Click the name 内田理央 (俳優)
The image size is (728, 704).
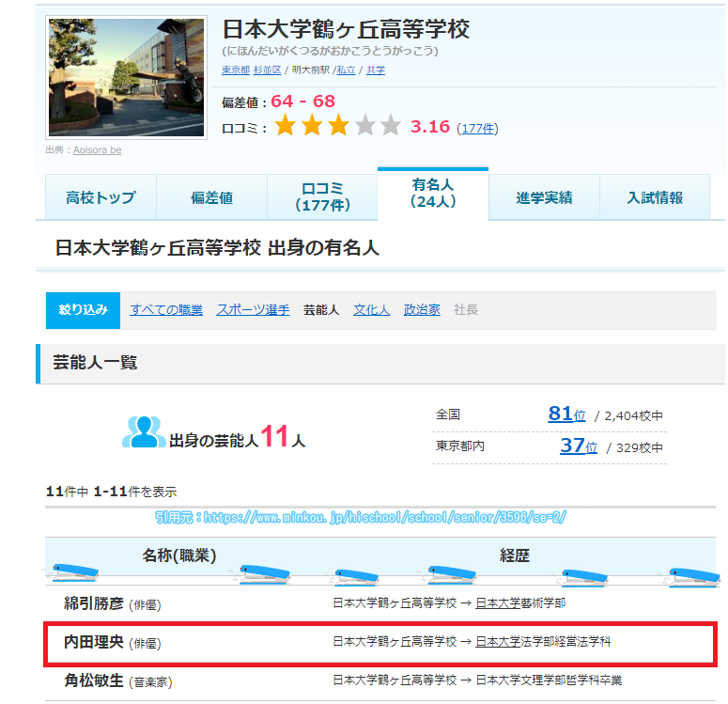tap(113, 642)
